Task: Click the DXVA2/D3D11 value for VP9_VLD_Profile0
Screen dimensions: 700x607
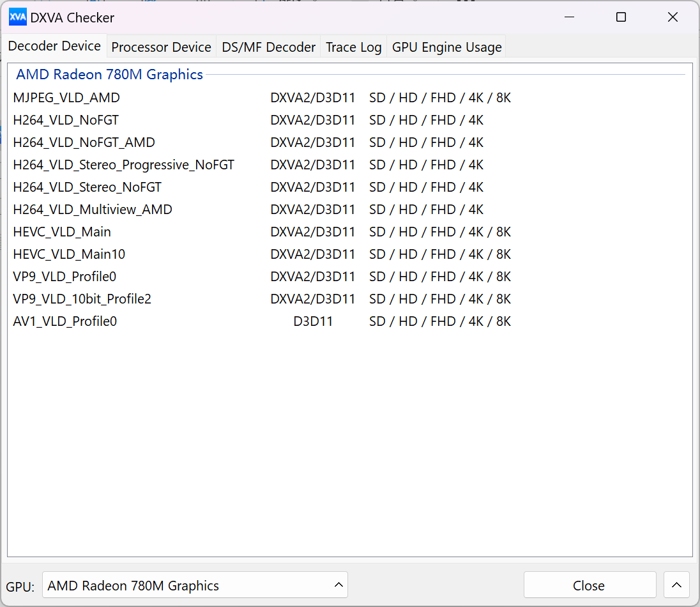Action: click(x=312, y=277)
